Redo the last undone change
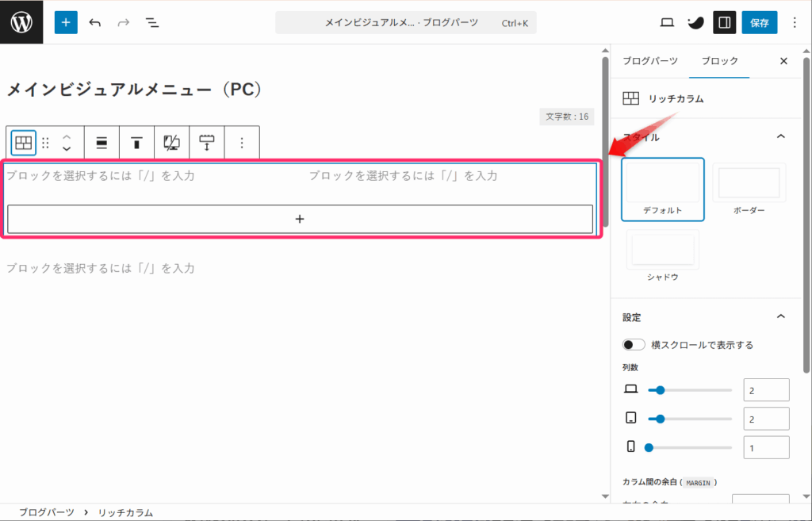This screenshot has width=812, height=521. [x=123, y=22]
